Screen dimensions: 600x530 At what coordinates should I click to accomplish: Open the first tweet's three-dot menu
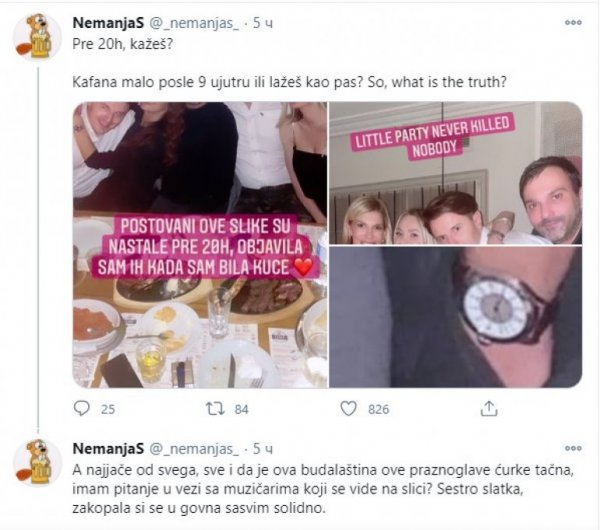coord(573,23)
